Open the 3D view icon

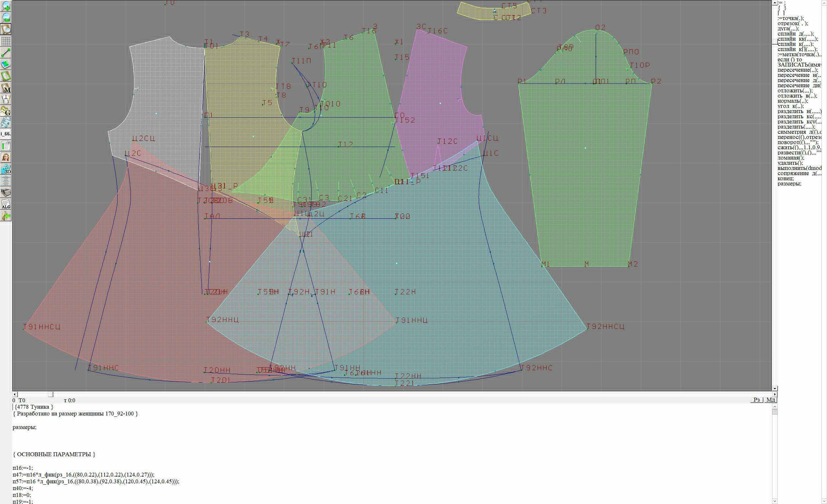click(x=6, y=169)
